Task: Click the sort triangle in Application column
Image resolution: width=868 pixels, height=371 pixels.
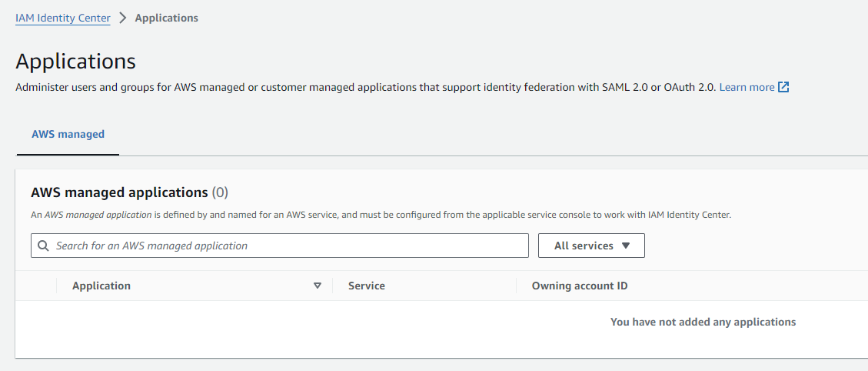Action: [318, 286]
